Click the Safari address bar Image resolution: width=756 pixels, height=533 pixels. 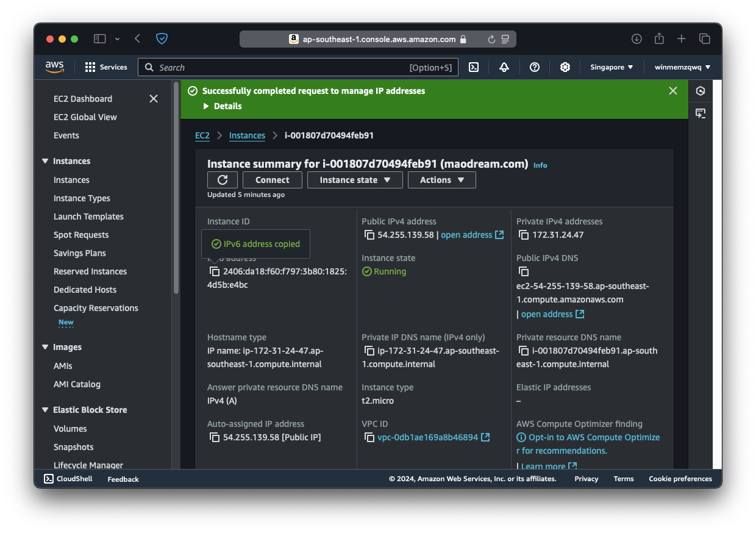coord(378,39)
